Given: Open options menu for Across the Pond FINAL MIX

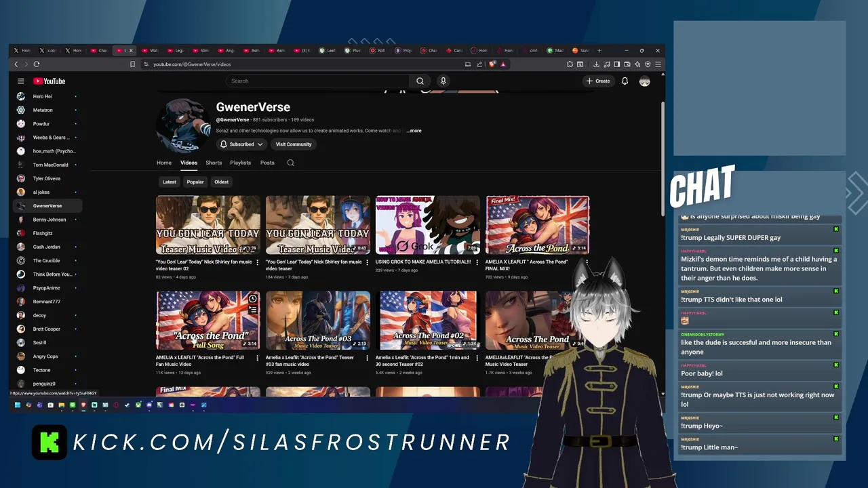Looking at the screenshot, I should 587,262.
